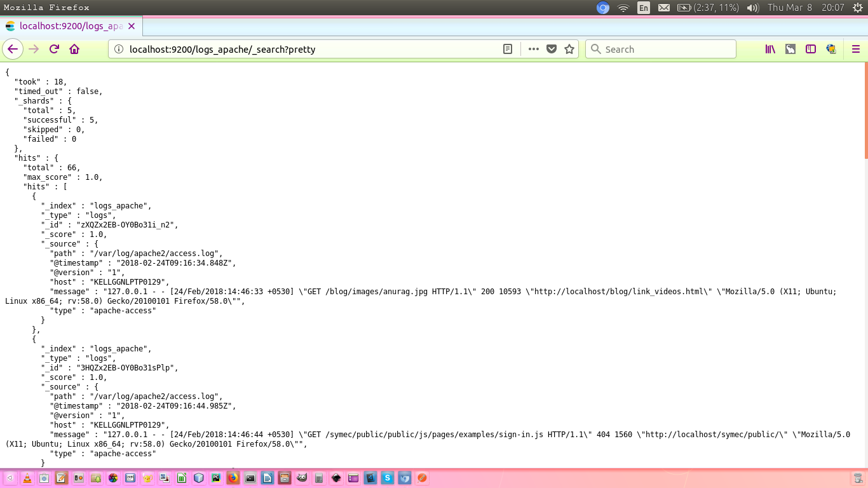The height and width of the screenshot is (488, 868).
Task: Open the Firefox hamburger menu
Action: click(855, 49)
